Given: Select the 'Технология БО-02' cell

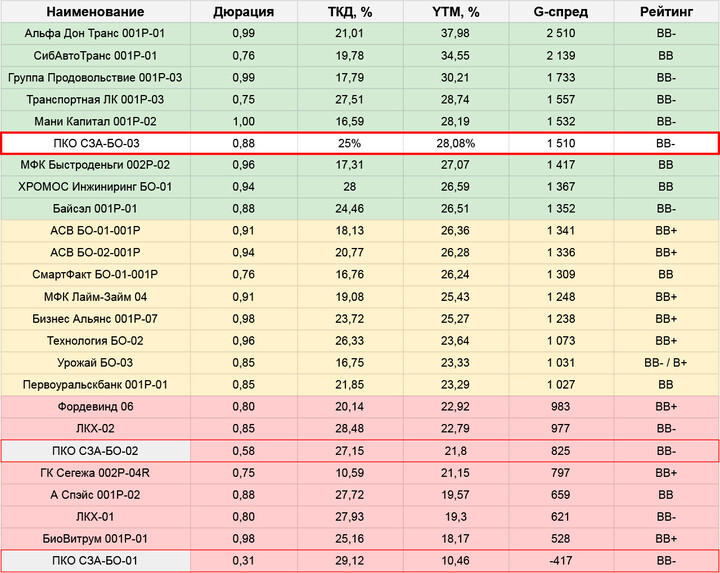Looking at the screenshot, I should (96, 341).
